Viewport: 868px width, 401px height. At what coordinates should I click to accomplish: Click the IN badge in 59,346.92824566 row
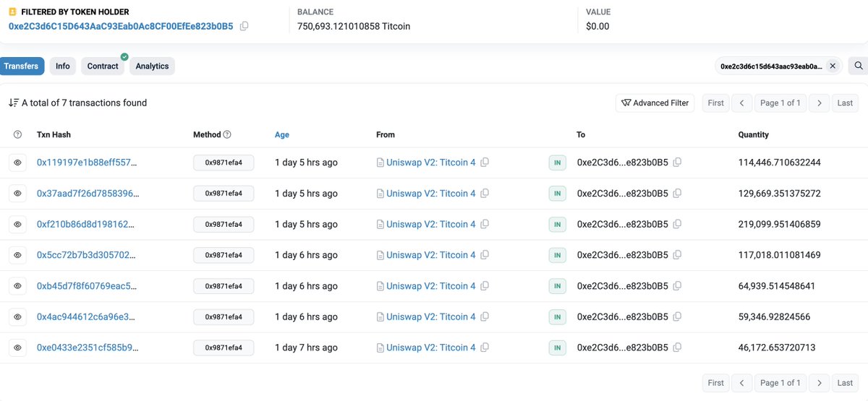click(x=557, y=316)
